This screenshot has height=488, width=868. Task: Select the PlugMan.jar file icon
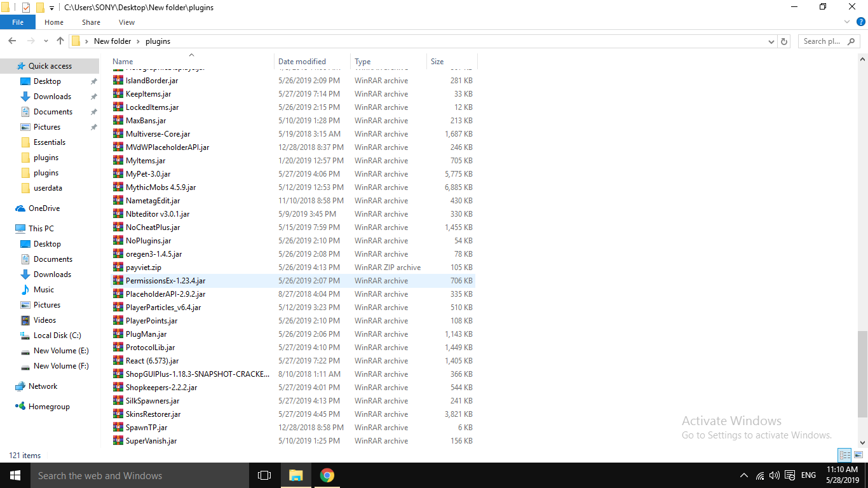pos(118,334)
